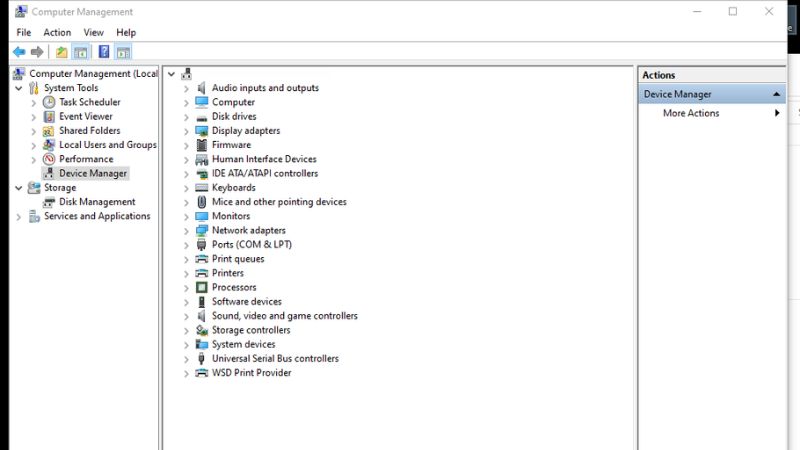This screenshot has height=450, width=800.
Task: Select the Task Scheduler clock icon
Action: click(x=49, y=102)
